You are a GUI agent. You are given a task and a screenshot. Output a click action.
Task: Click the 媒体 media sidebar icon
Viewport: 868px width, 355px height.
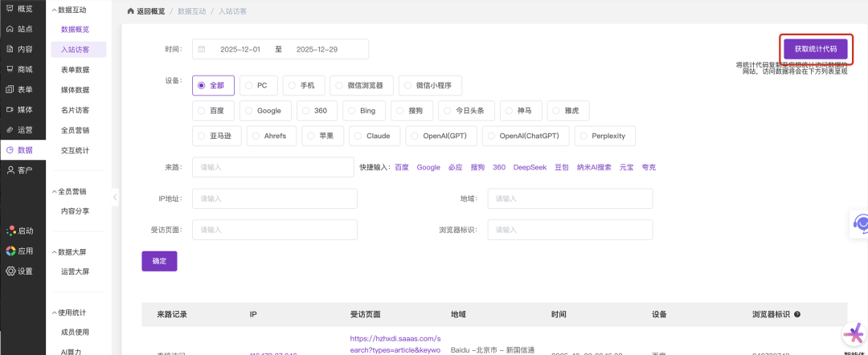click(x=10, y=109)
